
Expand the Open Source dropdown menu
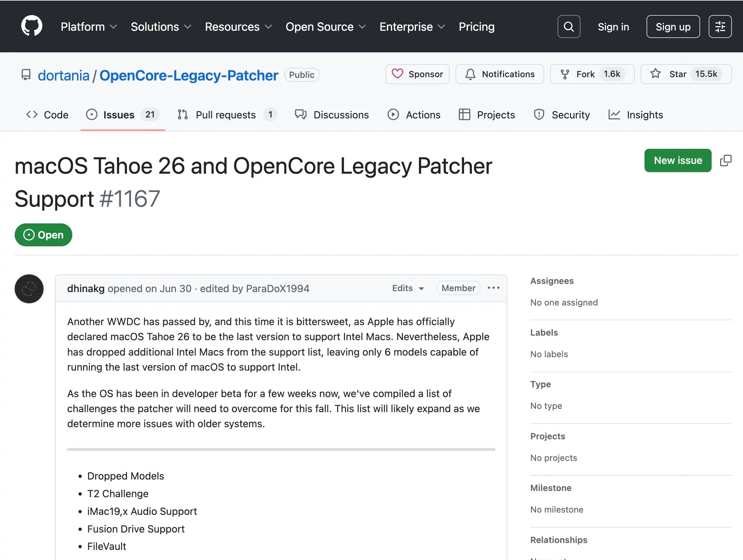(x=325, y=26)
